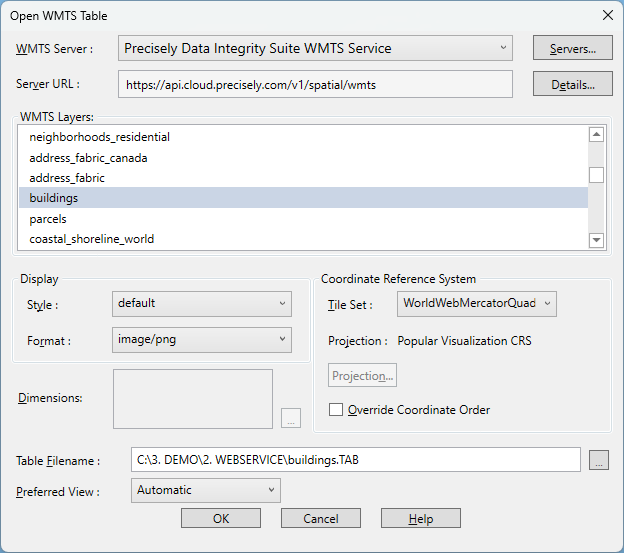Expand the Style dropdown
The height and width of the screenshot is (553, 624).
(x=202, y=303)
